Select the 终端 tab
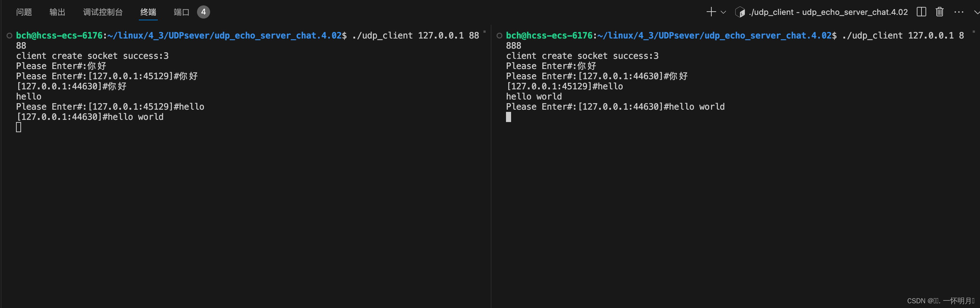The height and width of the screenshot is (308, 980). pyautogui.click(x=148, y=12)
